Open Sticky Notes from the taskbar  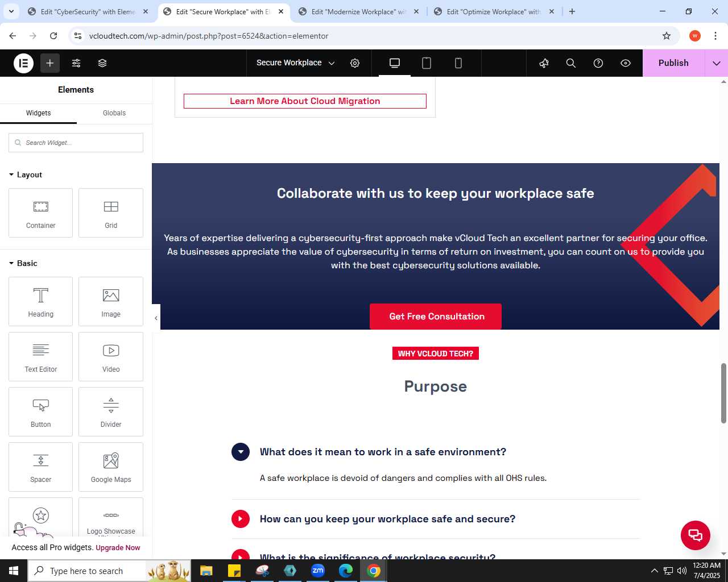pos(234,571)
